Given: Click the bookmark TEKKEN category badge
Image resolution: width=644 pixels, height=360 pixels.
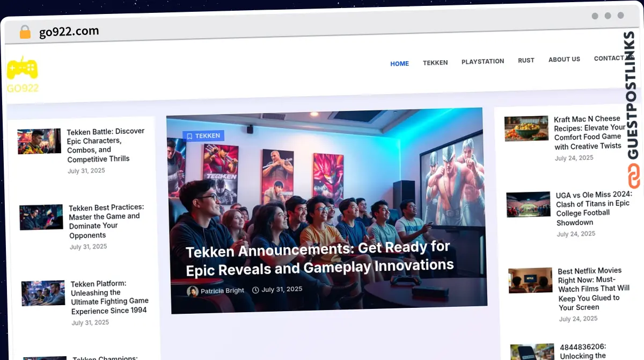Looking at the screenshot, I should coord(203,136).
